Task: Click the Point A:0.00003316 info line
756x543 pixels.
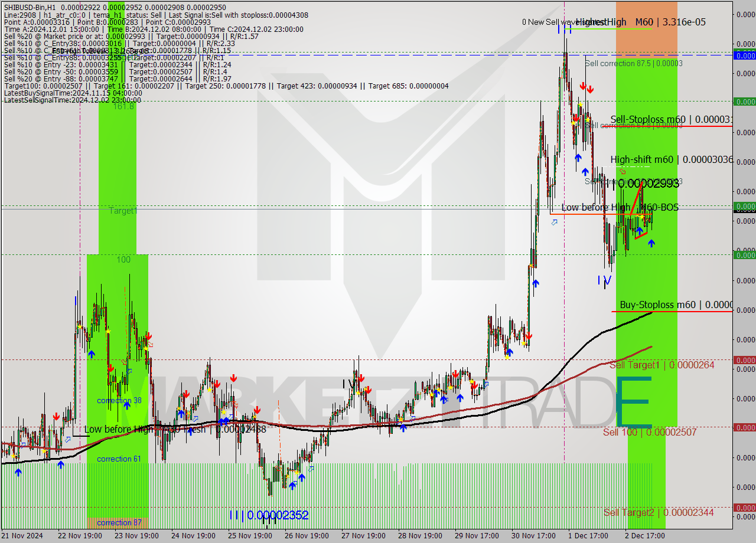Action: [107, 22]
